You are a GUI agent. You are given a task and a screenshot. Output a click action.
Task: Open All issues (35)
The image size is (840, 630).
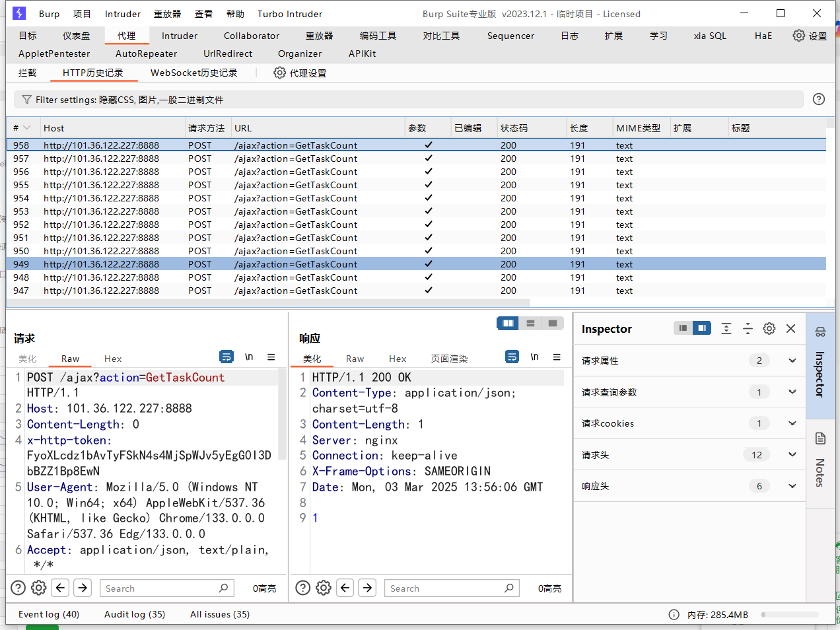point(220,614)
